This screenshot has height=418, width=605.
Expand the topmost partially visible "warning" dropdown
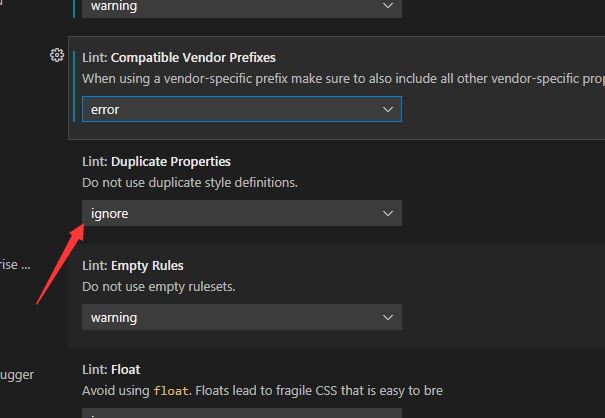[240, 7]
